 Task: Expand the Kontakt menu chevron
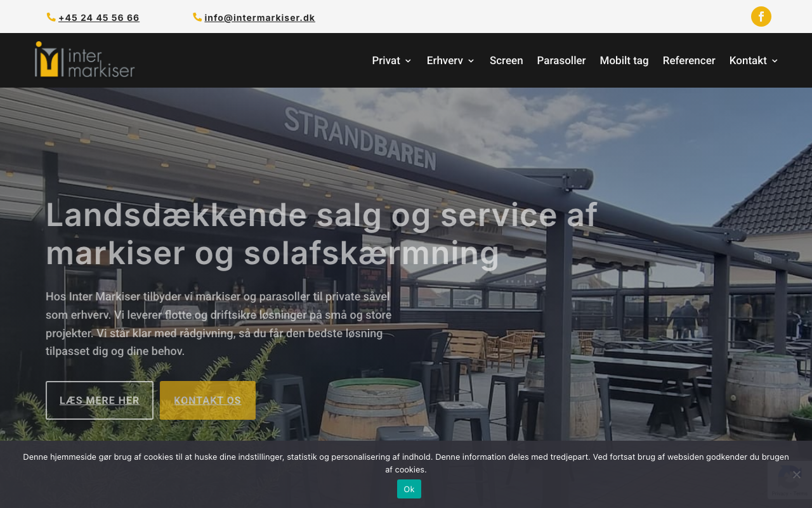point(775,61)
